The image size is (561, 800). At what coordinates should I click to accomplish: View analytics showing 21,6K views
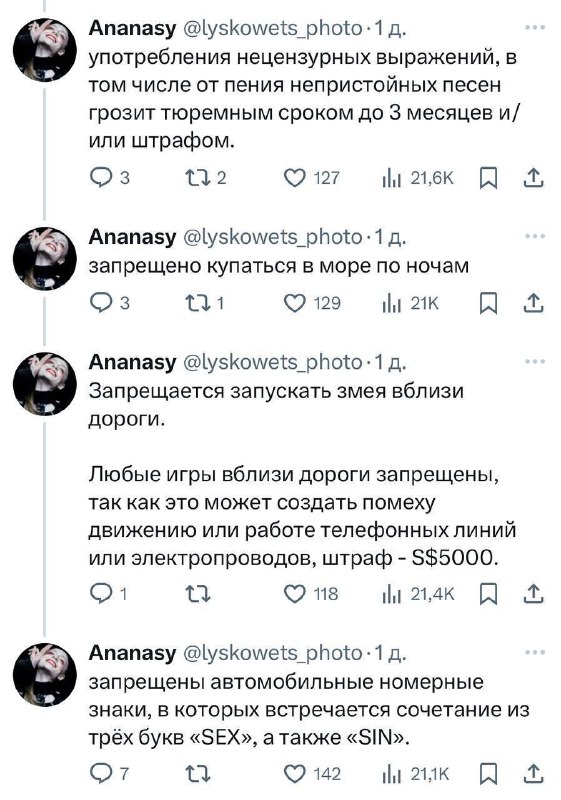(x=417, y=178)
